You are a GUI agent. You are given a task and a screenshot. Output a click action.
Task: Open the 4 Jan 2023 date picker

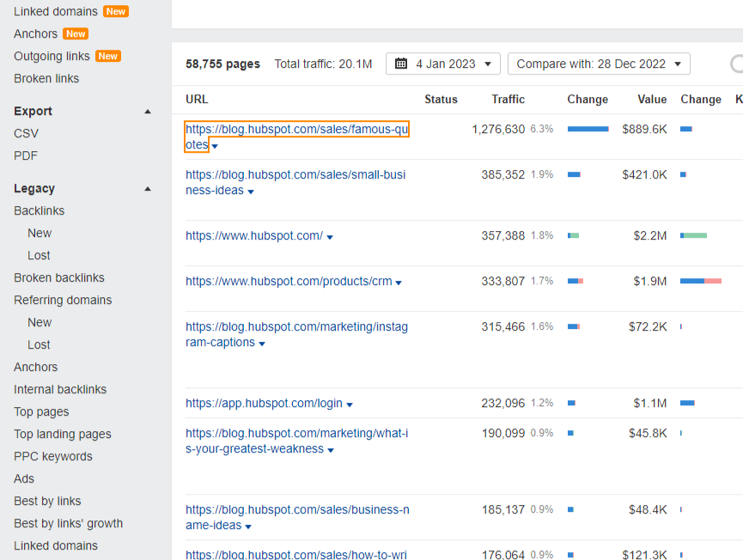443,64
